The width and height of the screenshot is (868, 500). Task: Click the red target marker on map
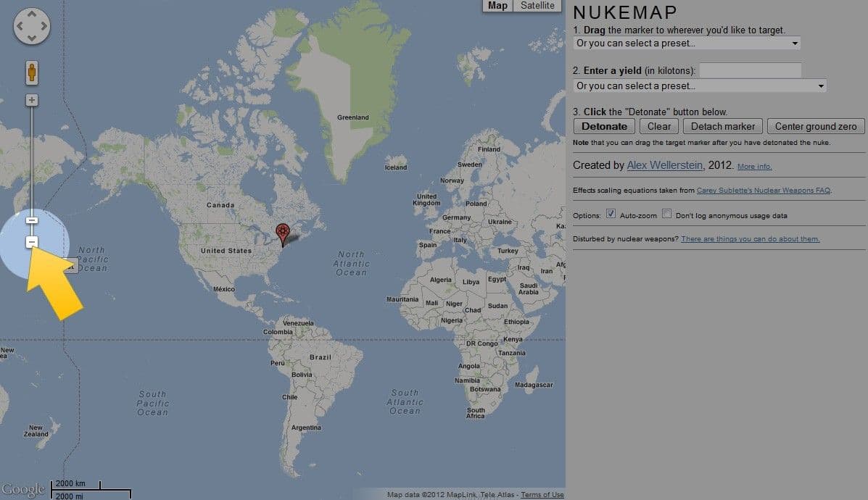[x=283, y=234]
